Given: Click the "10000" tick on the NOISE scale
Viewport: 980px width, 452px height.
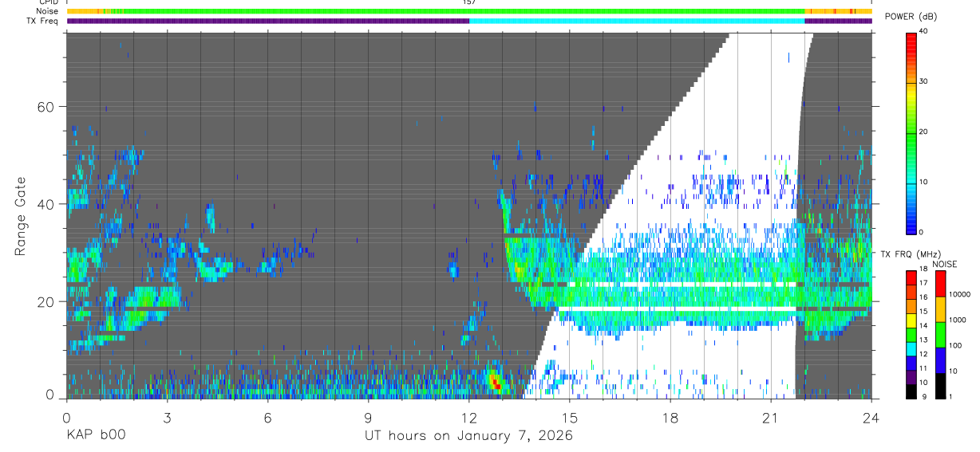Looking at the screenshot, I should 959,295.
